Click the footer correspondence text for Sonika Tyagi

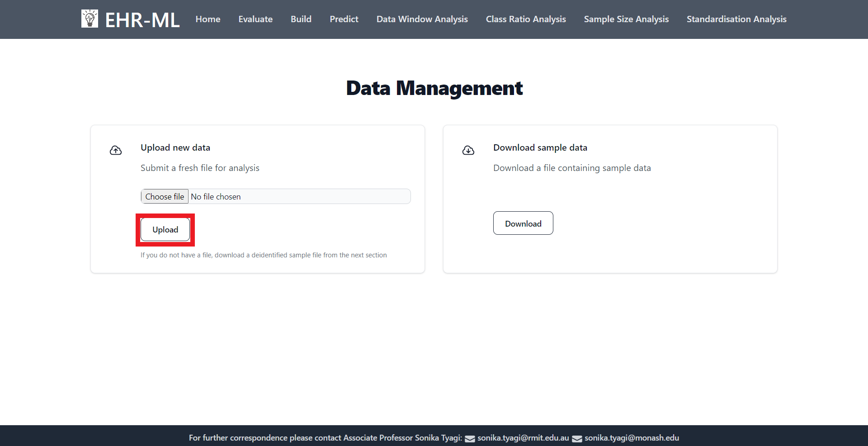pos(325,438)
